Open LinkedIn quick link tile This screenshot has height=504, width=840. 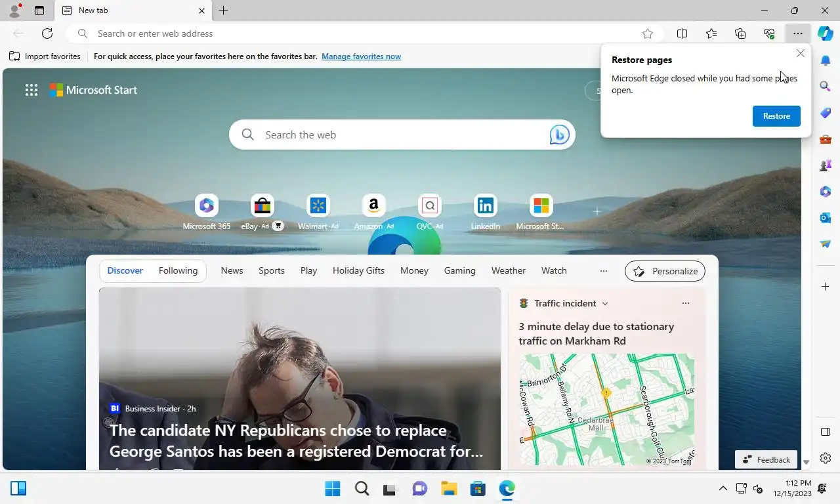(486, 212)
